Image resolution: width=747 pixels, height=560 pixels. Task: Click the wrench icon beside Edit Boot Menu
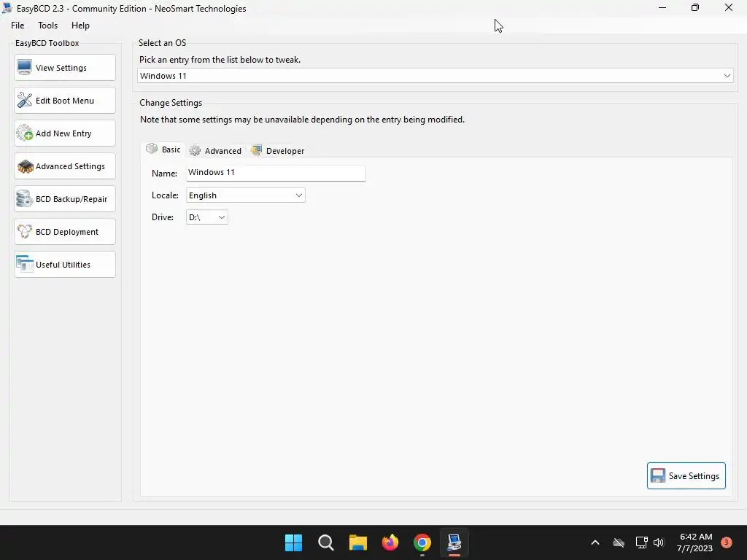point(24,100)
